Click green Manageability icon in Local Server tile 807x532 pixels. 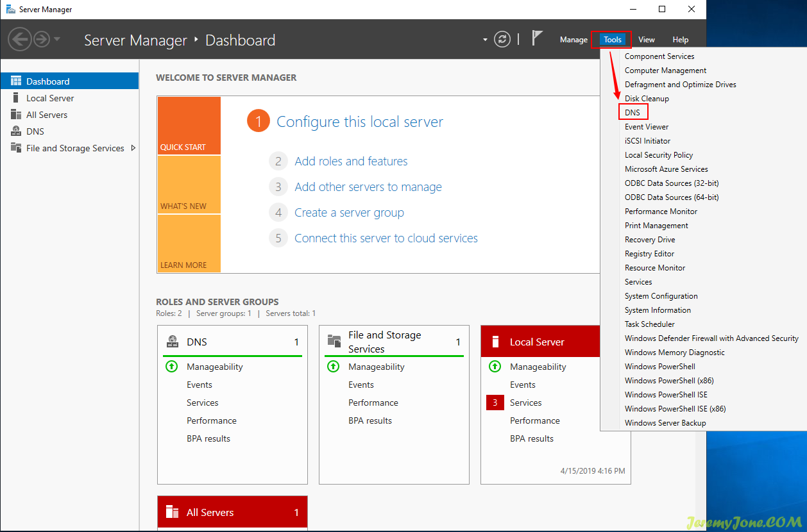coord(495,367)
